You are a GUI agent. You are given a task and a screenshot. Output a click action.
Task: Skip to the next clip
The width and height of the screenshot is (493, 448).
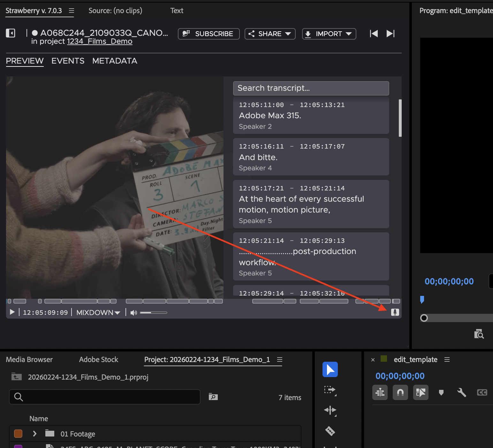tap(391, 34)
